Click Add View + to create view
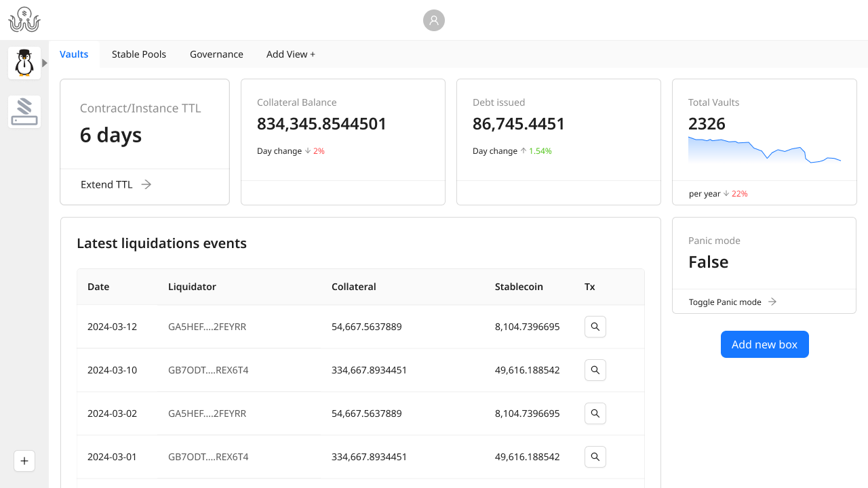This screenshot has height=488, width=868. tap(290, 54)
